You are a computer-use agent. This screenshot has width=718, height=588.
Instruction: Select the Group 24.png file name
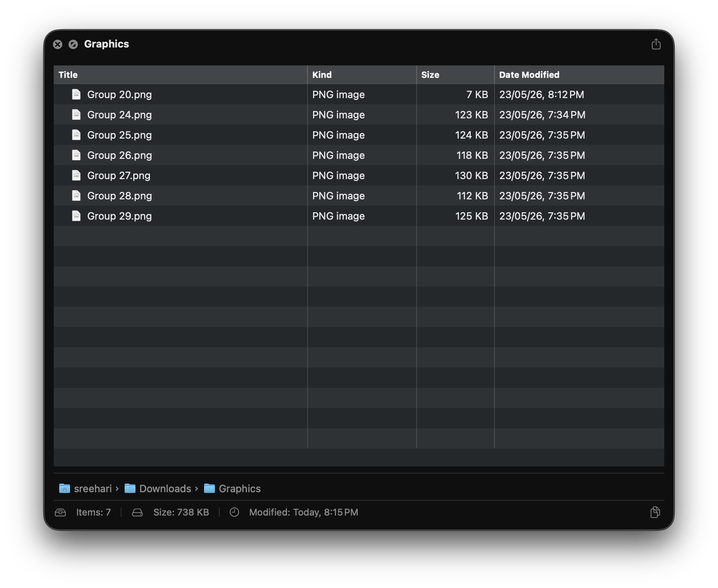[120, 114]
